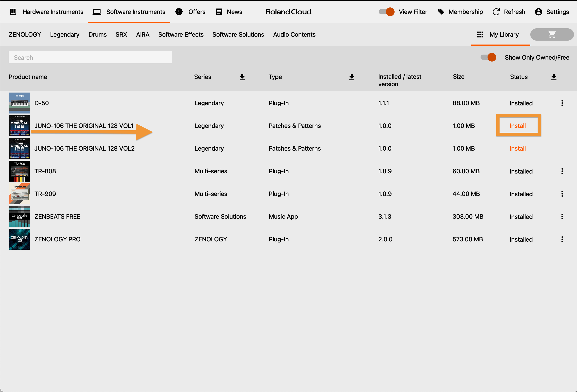Click the Offers megaphone icon
The height and width of the screenshot is (392, 577).
179,12
